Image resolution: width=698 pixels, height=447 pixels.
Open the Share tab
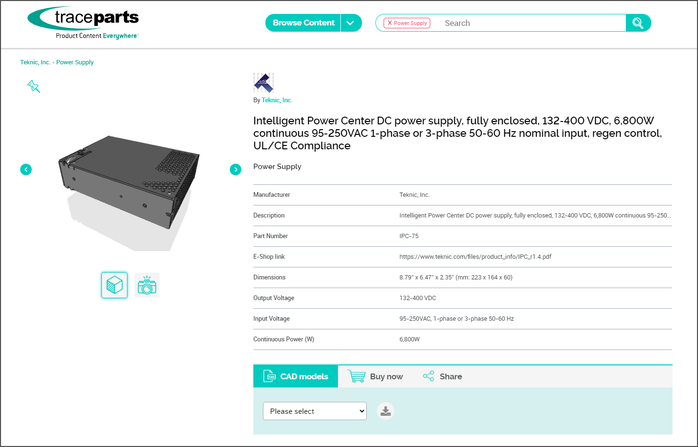click(x=442, y=377)
